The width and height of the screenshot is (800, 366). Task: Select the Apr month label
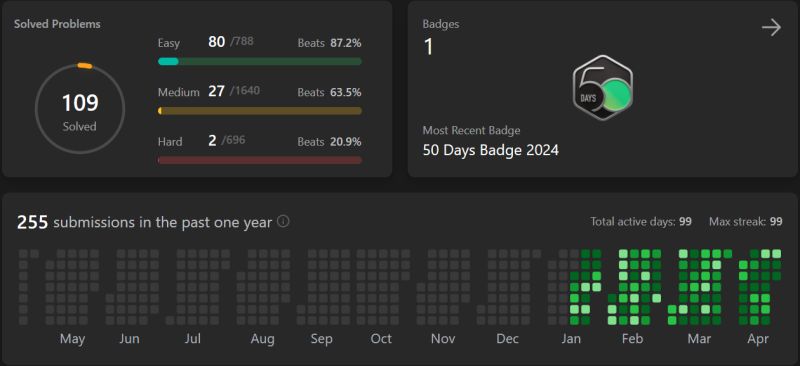pos(758,339)
